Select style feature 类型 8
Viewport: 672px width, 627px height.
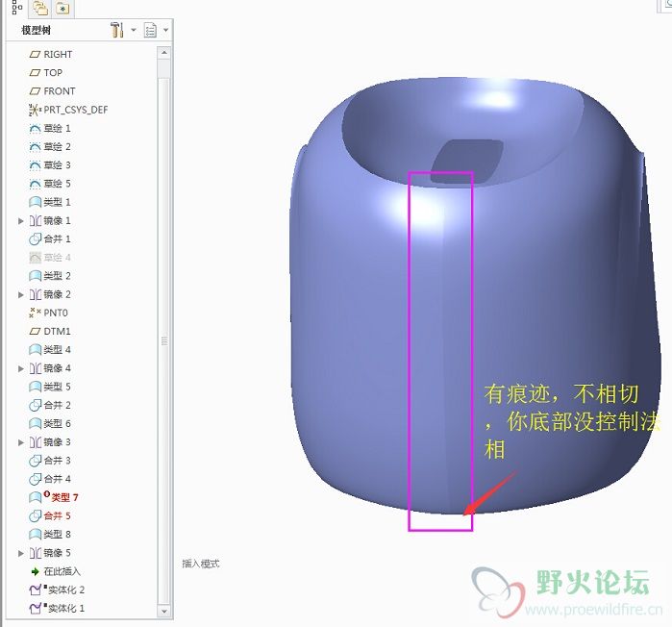(50, 534)
